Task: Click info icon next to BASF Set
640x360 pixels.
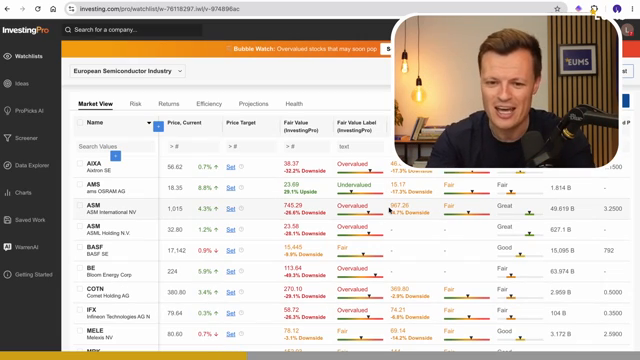Action: [241, 250]
